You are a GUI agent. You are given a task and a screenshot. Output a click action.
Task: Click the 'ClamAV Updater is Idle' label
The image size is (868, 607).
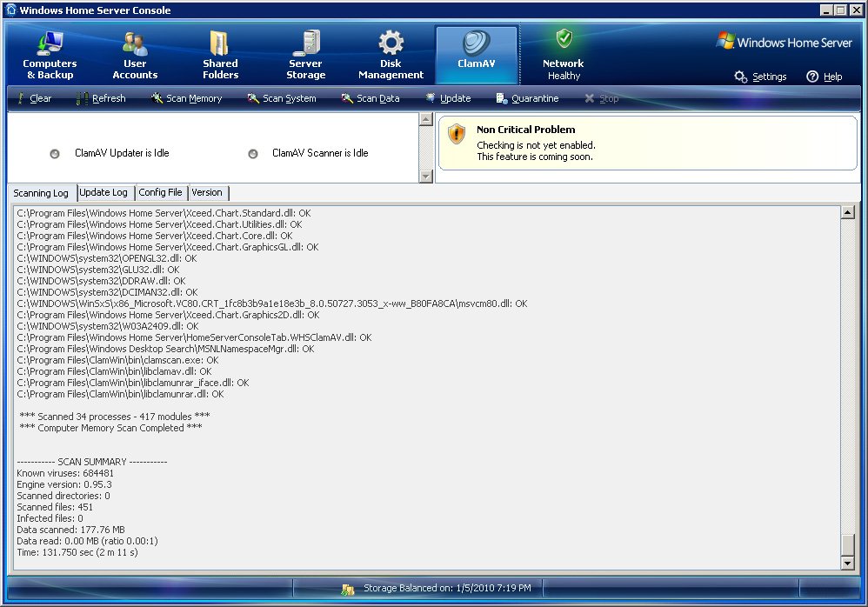point(122,153)
